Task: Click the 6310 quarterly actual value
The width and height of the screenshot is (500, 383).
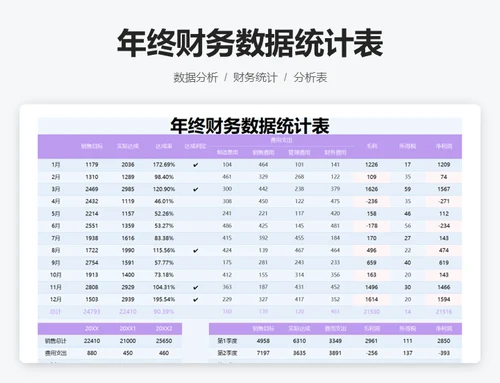Action: tap(299, 341)
